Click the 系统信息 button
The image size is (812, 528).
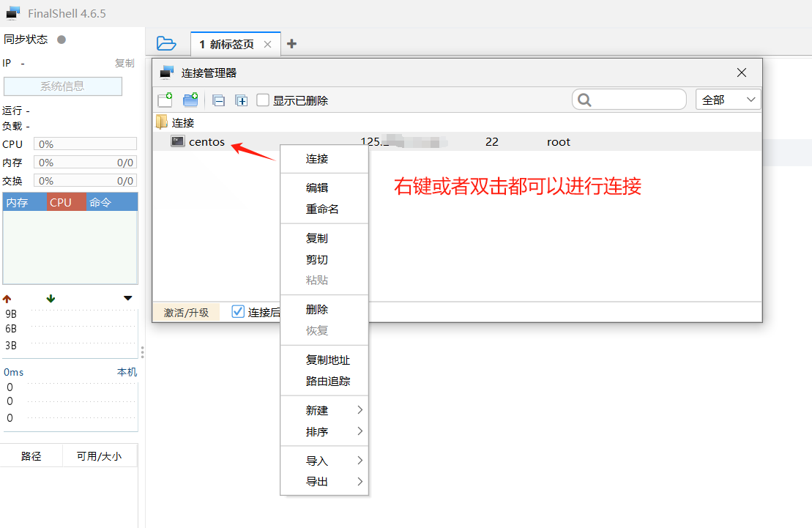63,86
